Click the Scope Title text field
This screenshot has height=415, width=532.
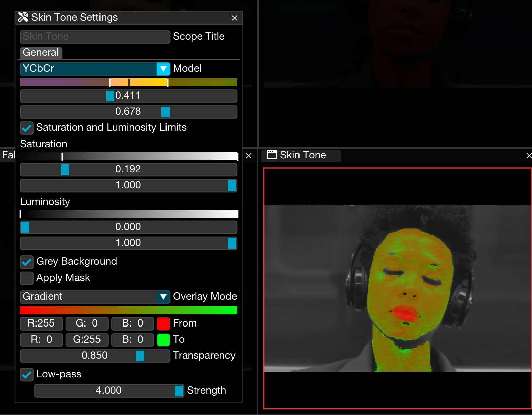click(x=95, y=37)
